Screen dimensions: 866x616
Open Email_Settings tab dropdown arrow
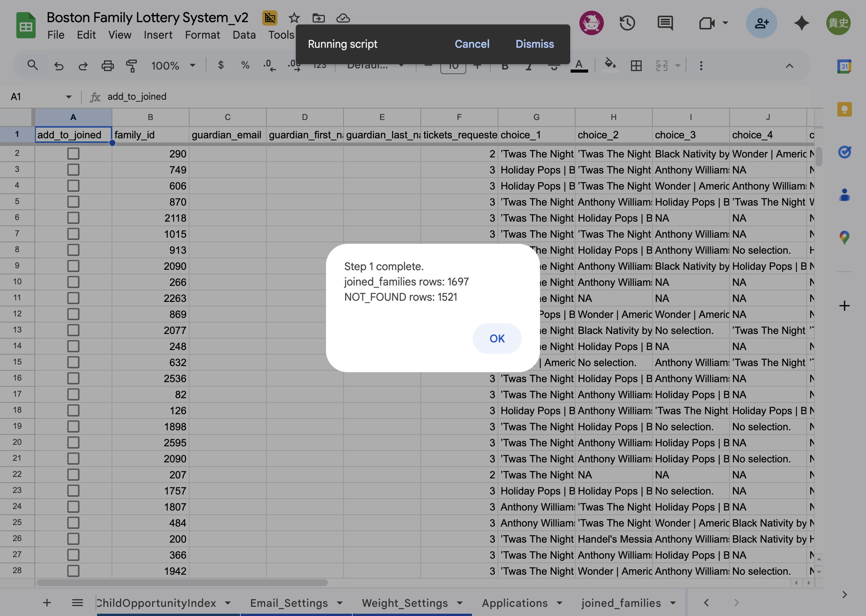tap(340, 603)
